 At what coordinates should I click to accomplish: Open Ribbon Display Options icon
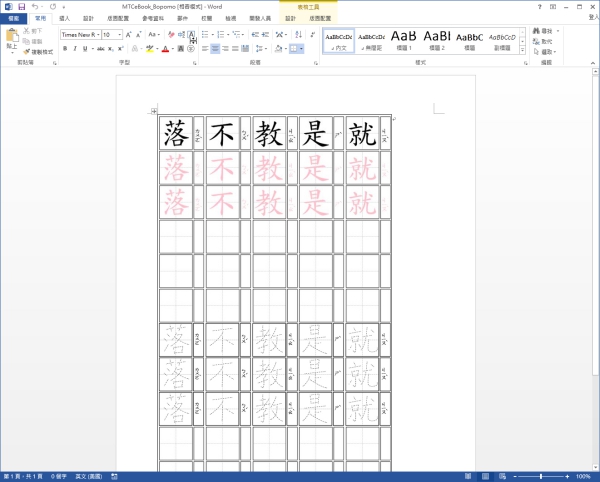pos(553,7)
